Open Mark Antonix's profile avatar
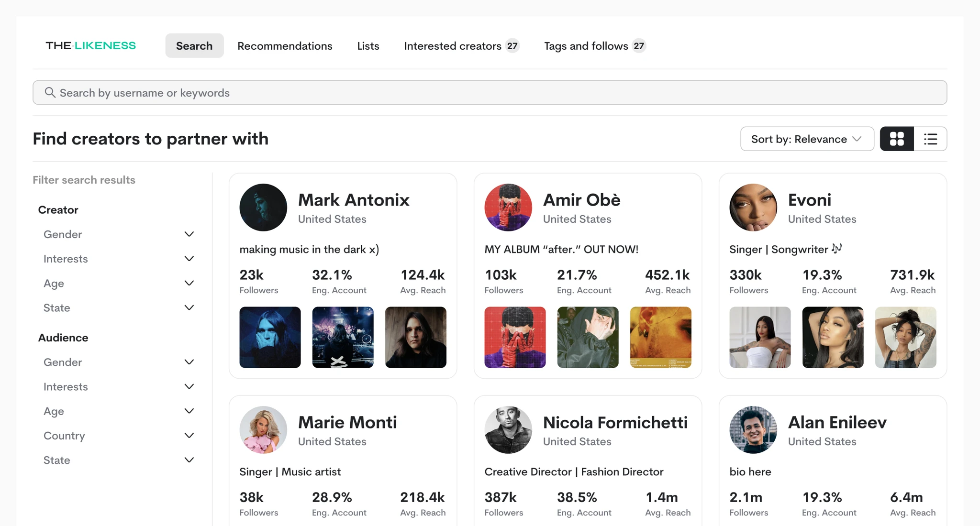Screen dimensions: 980x526 coord(263,208)
